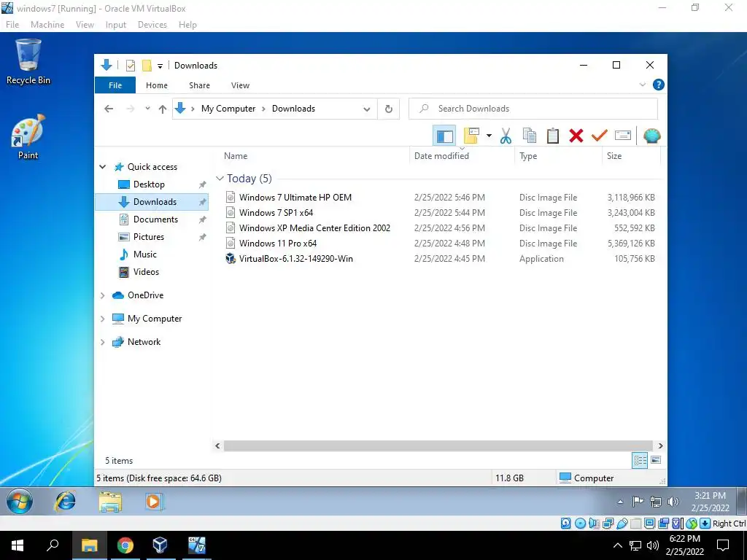Click the Search Downloads field

point(533,109)
